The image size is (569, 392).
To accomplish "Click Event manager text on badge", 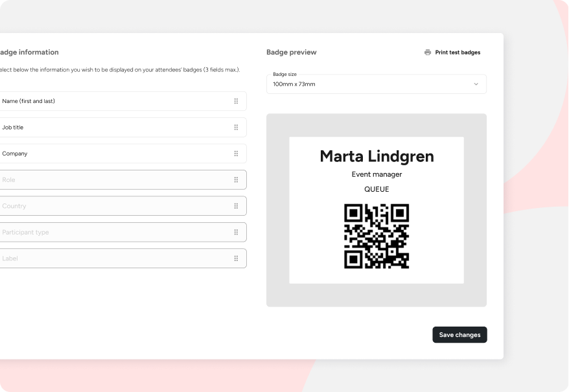I will tap(377, 174).
